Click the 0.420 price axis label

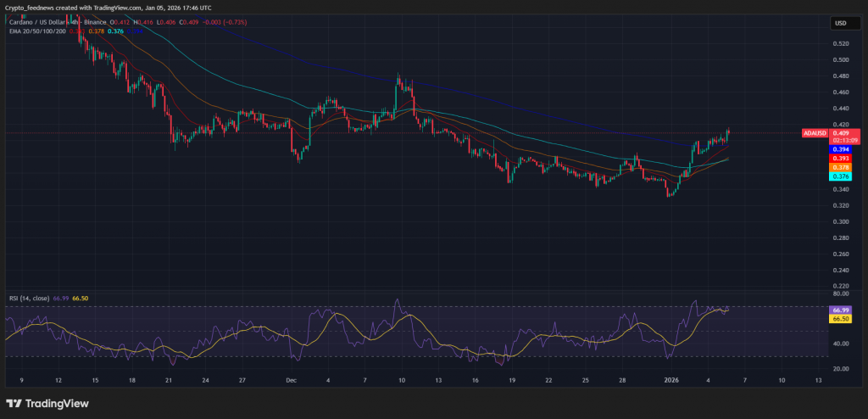click(x=840, y=124)
